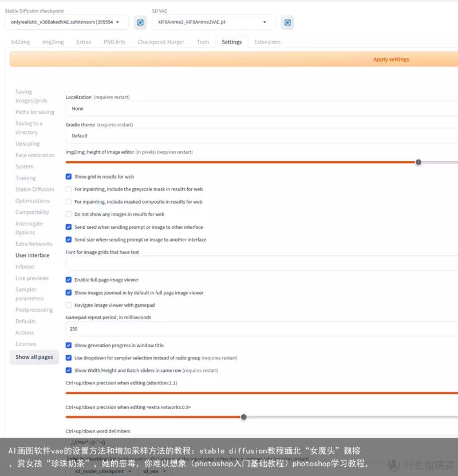Open Compatibility settings page
458x476 pixels.
(32, 212)
